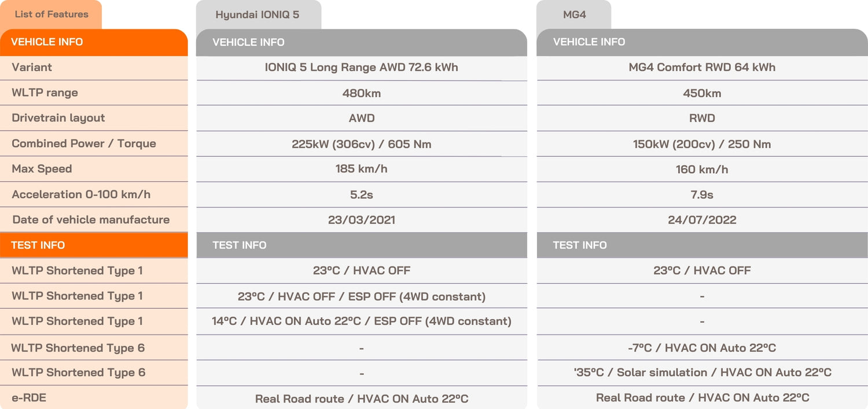Screen dimensions: 868x409
Task: Select the -7ºC HVAC ON test cell
Action: 702,348
